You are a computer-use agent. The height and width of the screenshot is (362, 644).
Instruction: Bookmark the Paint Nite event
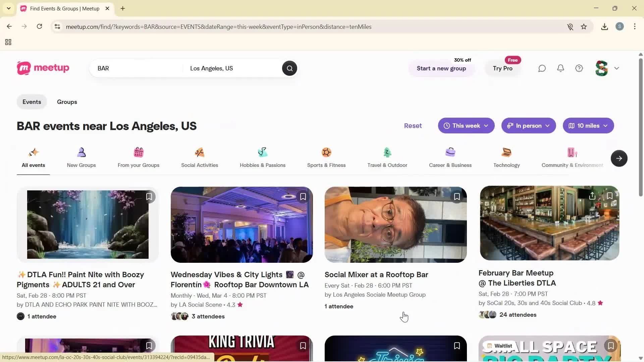coord(149,196)
